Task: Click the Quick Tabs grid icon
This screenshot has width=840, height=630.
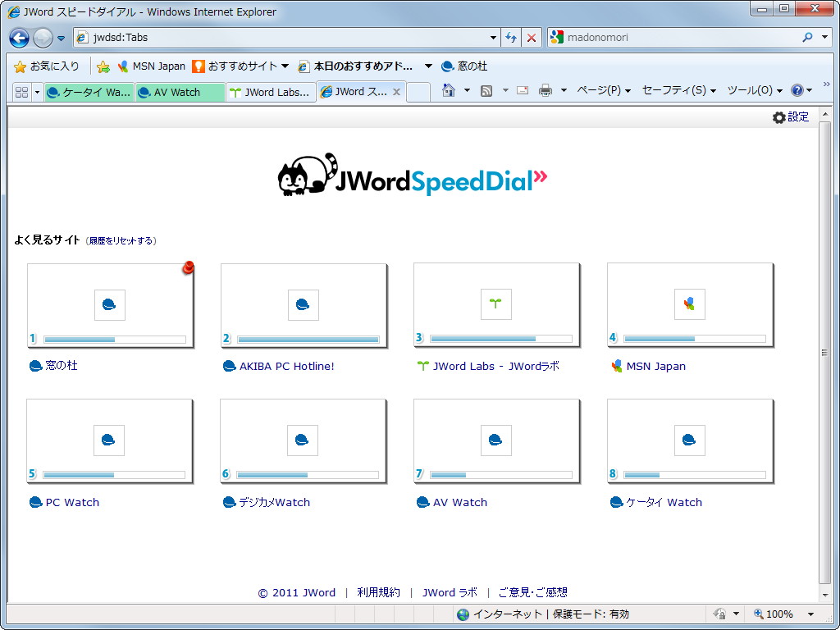Action: 22,92
